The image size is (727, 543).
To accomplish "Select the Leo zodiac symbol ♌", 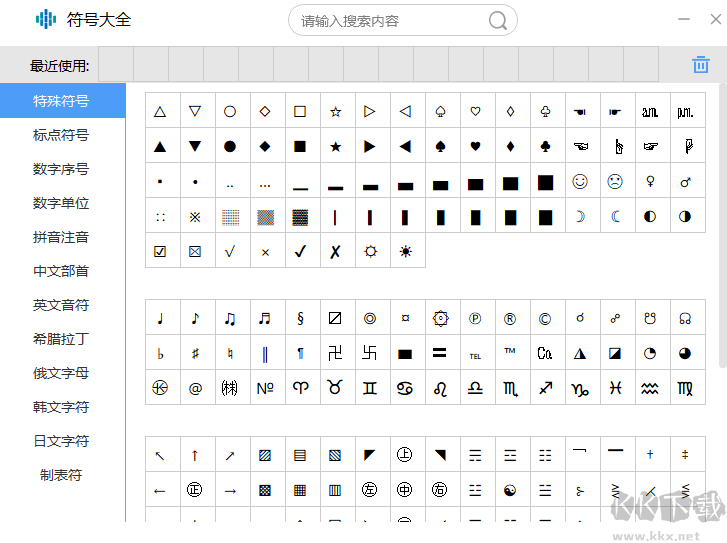I will coord(440,388).
